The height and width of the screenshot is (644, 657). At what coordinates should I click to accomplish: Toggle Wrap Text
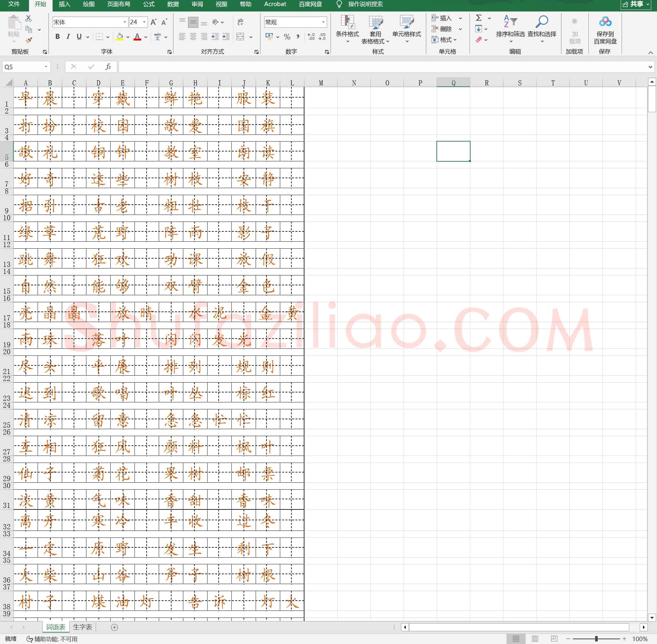[x=240, y=22]
